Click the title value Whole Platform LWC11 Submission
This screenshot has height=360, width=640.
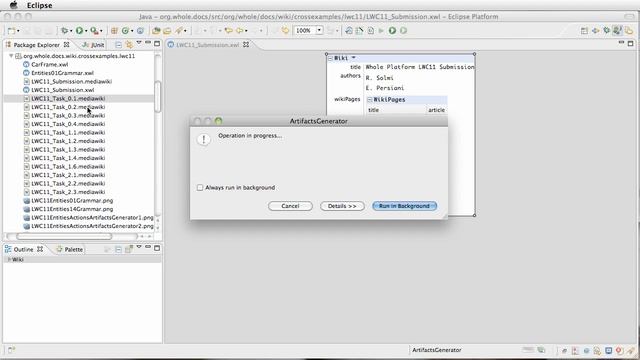click(x=420, y=67)
